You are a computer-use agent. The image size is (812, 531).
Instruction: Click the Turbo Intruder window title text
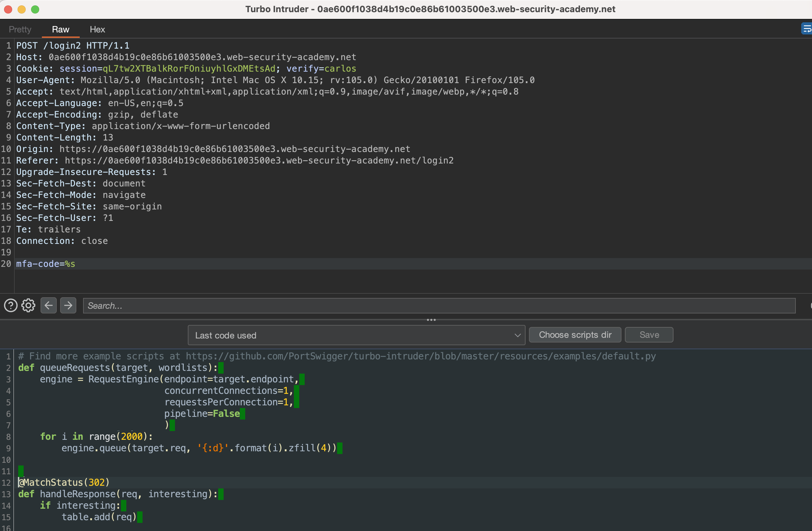[430, 9]
